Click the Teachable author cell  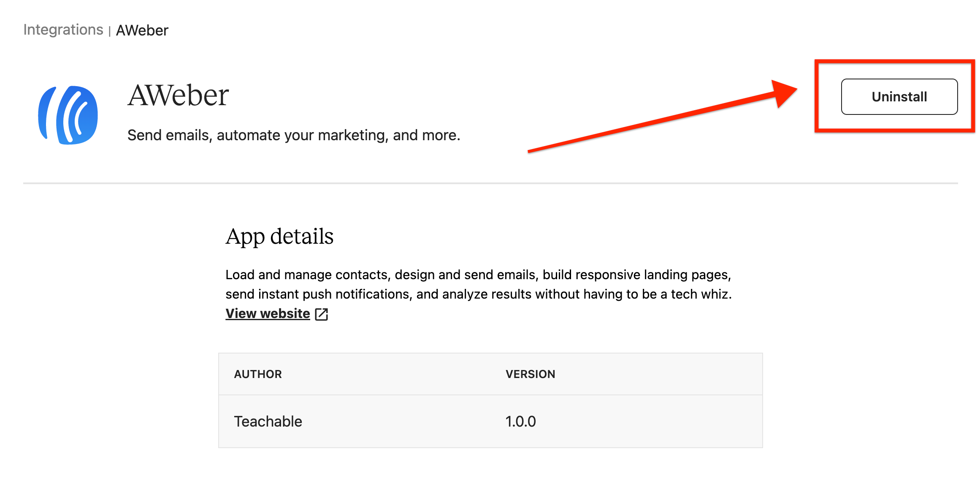click(268, 422)
